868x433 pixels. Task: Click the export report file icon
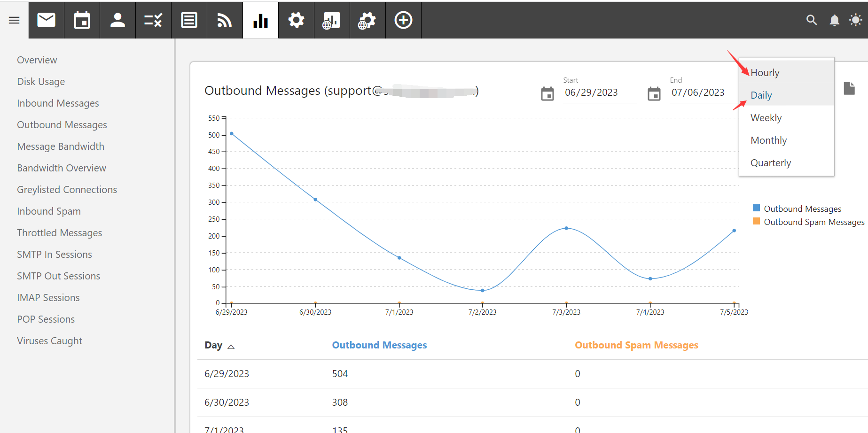tap(849, 88)
